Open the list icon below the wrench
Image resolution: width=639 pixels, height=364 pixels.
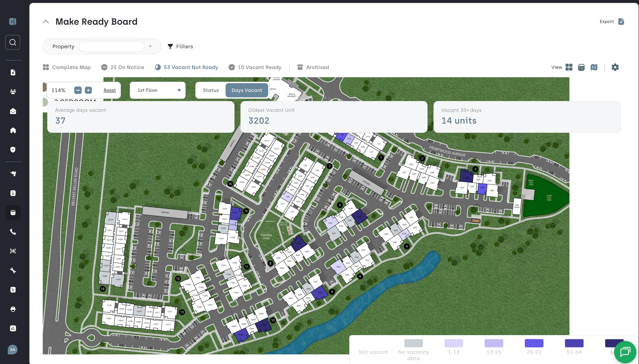[x=13, y=290]
